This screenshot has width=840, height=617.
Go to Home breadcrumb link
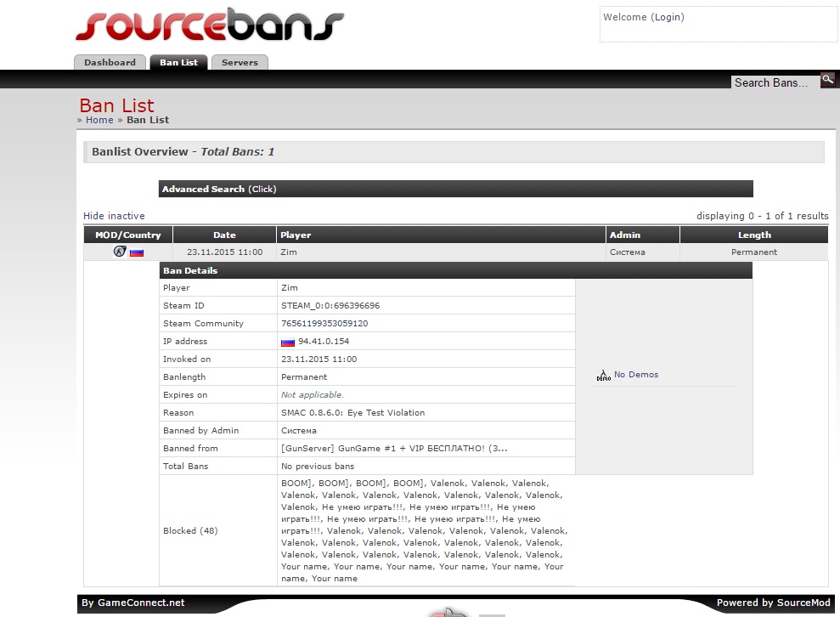99,120
